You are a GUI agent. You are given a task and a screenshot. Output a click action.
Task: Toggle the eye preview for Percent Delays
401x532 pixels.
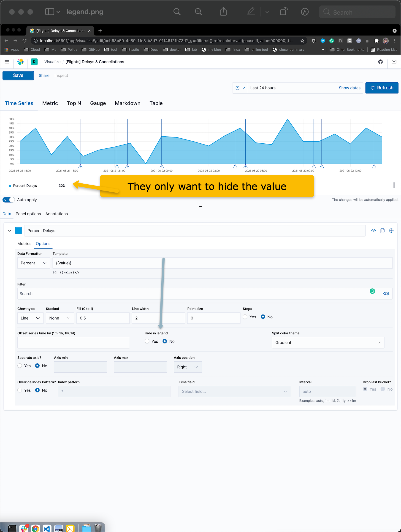(x=373, y=230)
